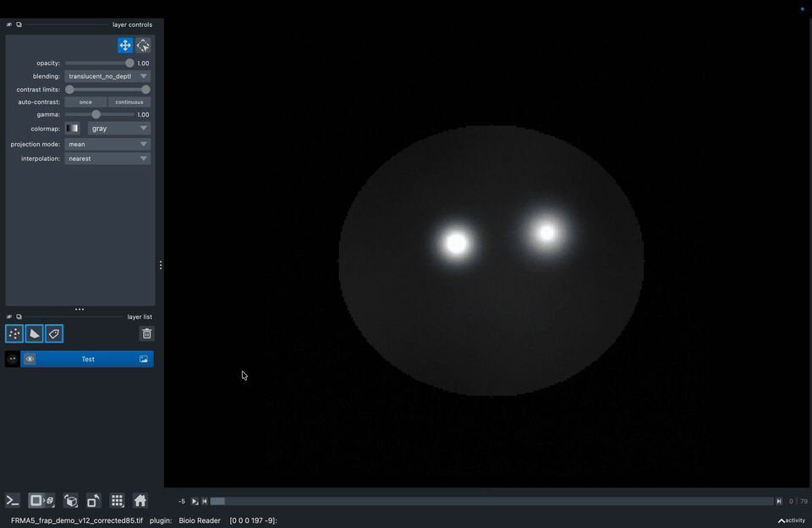Click the image layer type icon on Test
The height and width of the screenshot is (528, 812).
point(144,359)
